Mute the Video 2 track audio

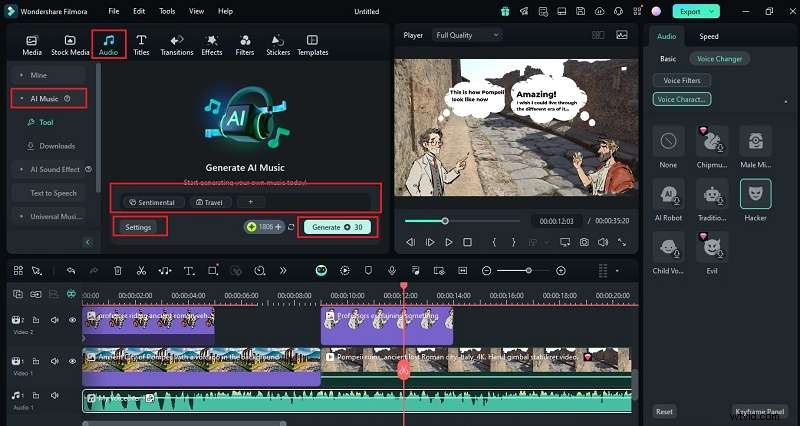(x=55, y=320)
